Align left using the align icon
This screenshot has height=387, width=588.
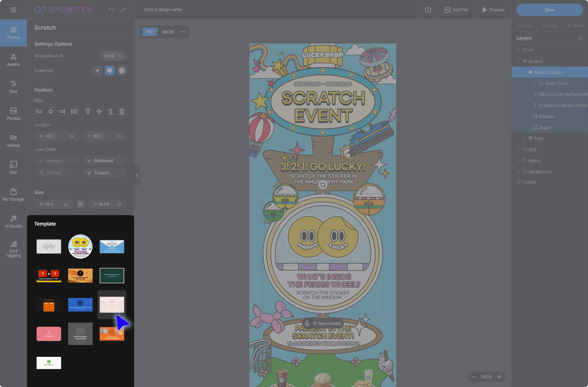tap(39, 112)
